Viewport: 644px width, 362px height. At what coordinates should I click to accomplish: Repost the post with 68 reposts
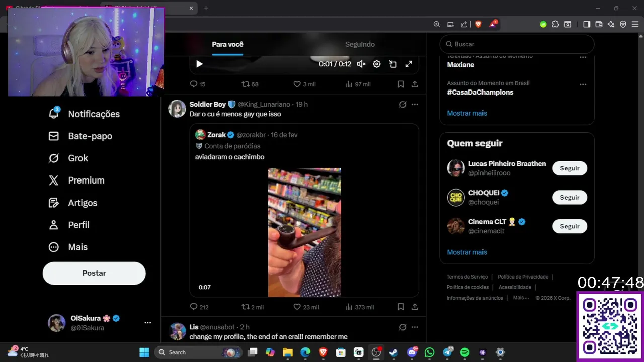click(250, 84)
